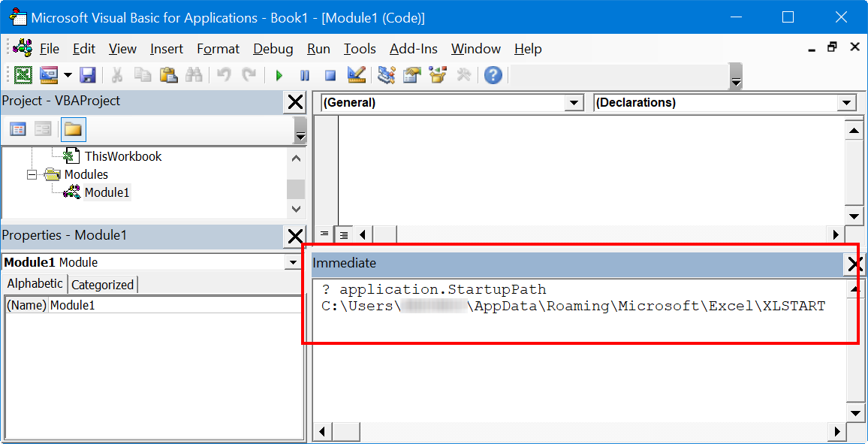Toggle Folders view in Project pane
Image resolution: width=868 pixels, height=444 pixels.
click(73, 129)
